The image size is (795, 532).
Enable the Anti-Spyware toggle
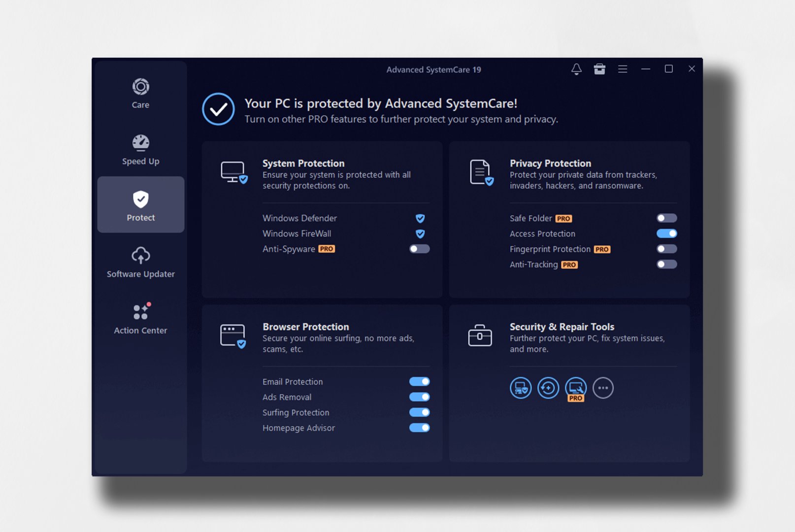coord(419,249)
